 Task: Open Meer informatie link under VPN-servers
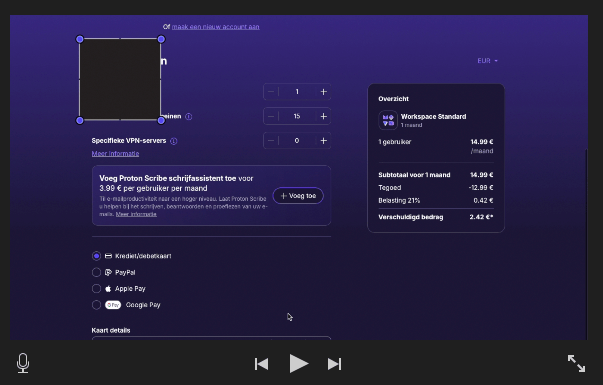point(115,153)
